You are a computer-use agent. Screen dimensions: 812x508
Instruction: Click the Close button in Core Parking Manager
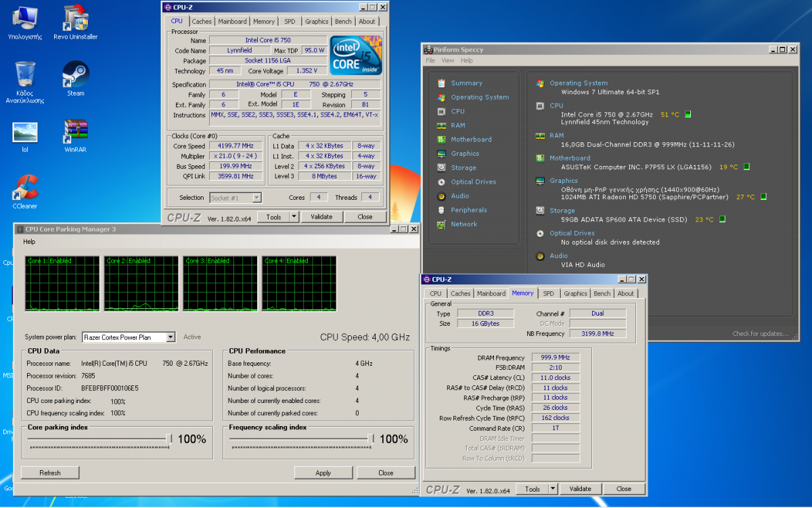[x=386, y=473]
